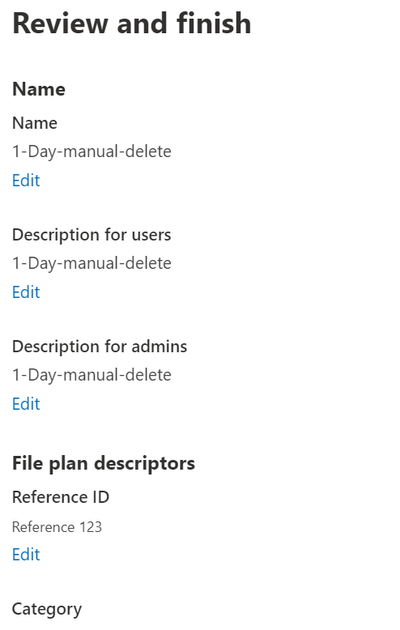
Task: Select the Description for users value text
Action: (x=92, y=263)
